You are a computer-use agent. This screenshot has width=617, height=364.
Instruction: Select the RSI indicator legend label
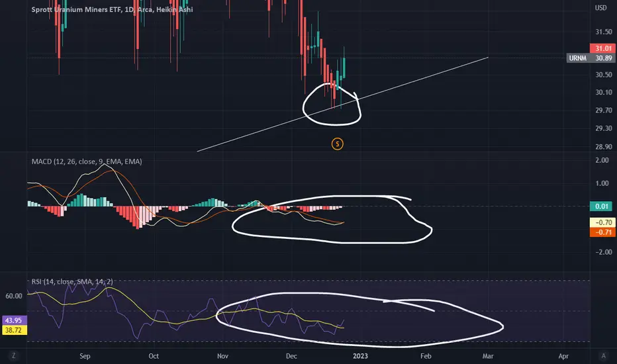coord(72,282)
